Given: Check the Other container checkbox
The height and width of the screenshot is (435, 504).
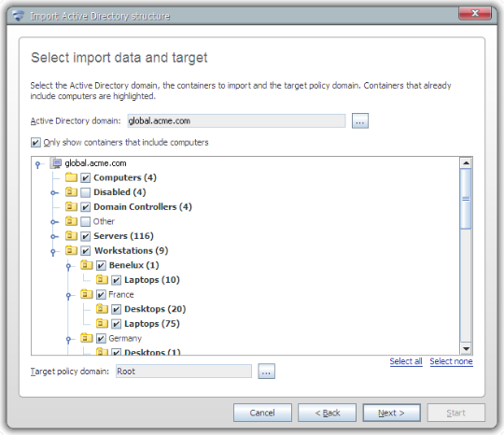Looking at the screenshot, I should click(85, 221).
